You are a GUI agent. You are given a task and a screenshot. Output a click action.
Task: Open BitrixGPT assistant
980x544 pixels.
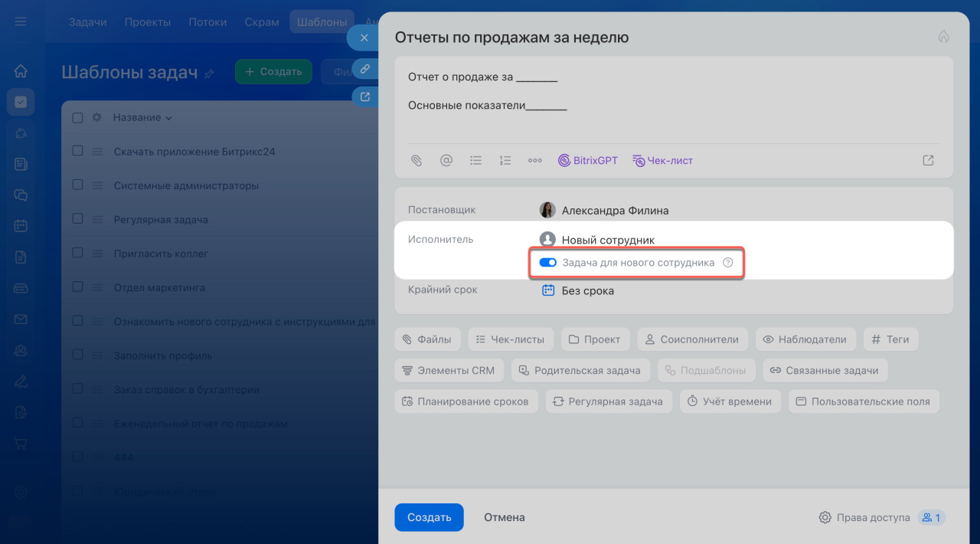[587, 160]
